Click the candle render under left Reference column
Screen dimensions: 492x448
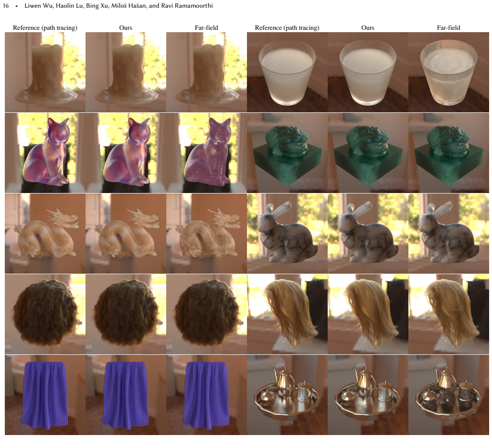(x=45, y=72)
